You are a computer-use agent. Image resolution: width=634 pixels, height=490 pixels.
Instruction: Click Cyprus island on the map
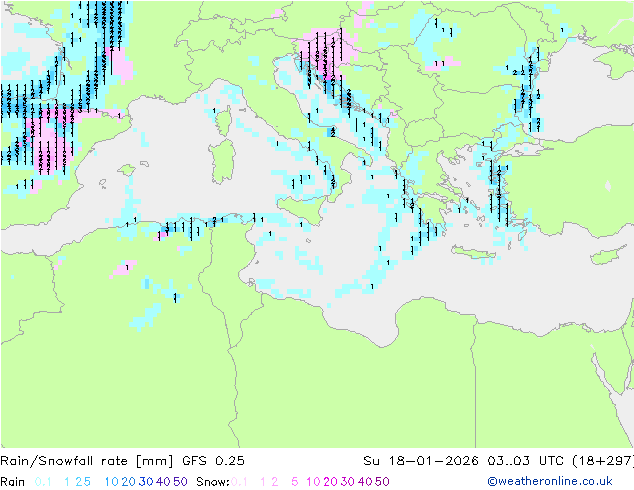[x=610, y=254]
